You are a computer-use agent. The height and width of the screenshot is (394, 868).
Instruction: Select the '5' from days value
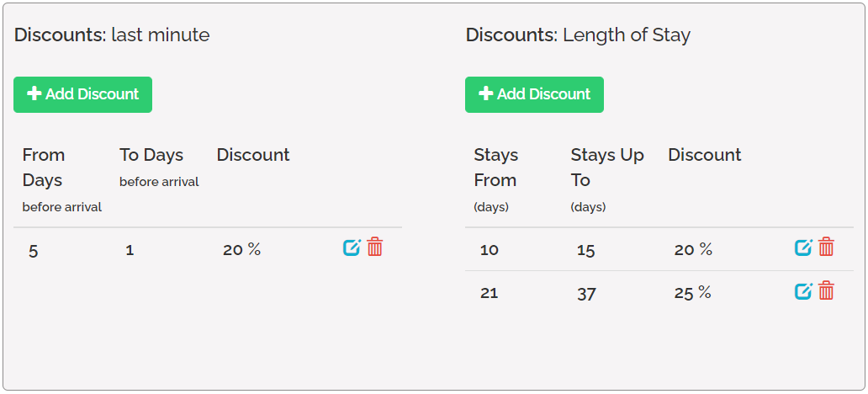coord(34,250)
